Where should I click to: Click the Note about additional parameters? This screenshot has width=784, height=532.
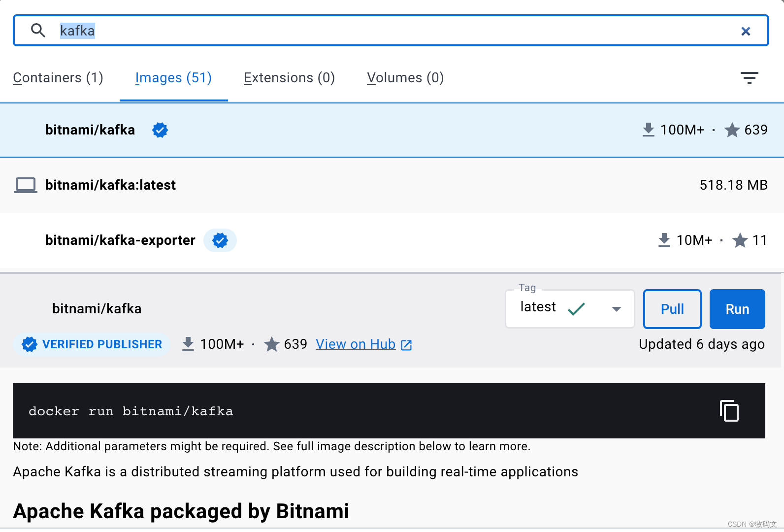click(x=272, y=446)
